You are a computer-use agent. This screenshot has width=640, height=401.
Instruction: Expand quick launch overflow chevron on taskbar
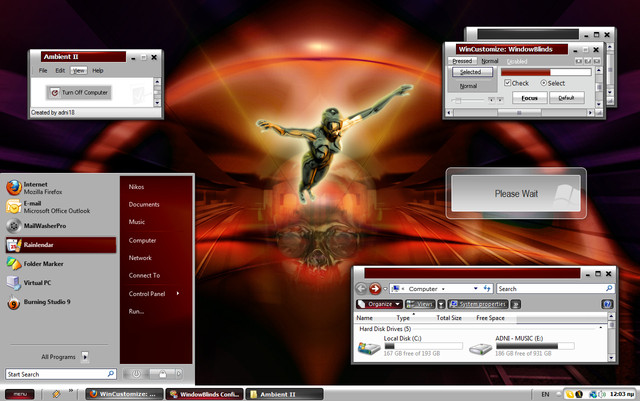click(71, 391)
